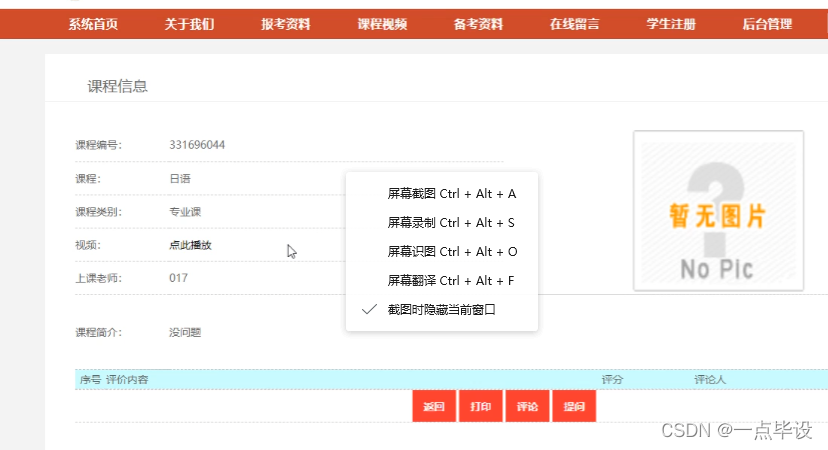Toggle 截图时隐藏当前窗口 checked option

click(442, 310)
